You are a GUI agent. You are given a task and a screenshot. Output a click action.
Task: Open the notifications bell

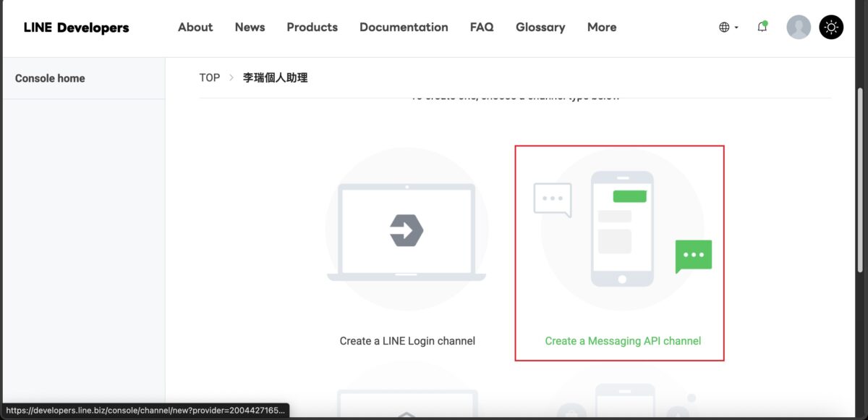[762, 27]
